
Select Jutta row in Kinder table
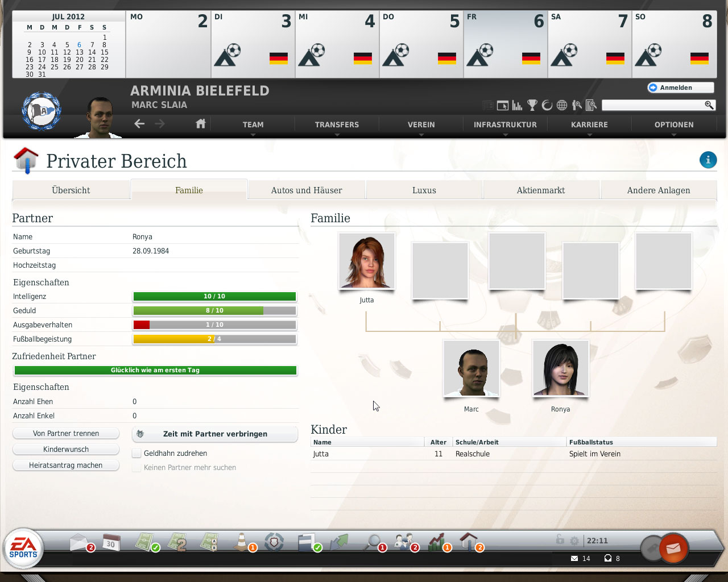point(513,454)
